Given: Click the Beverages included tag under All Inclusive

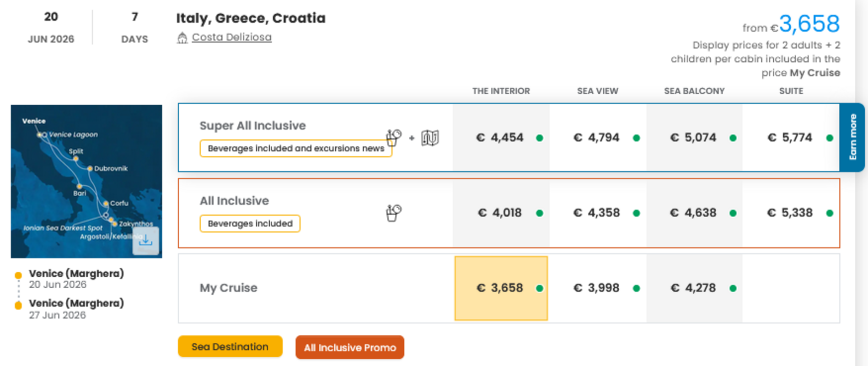Looking at the screenshot, I should [250, 224].
